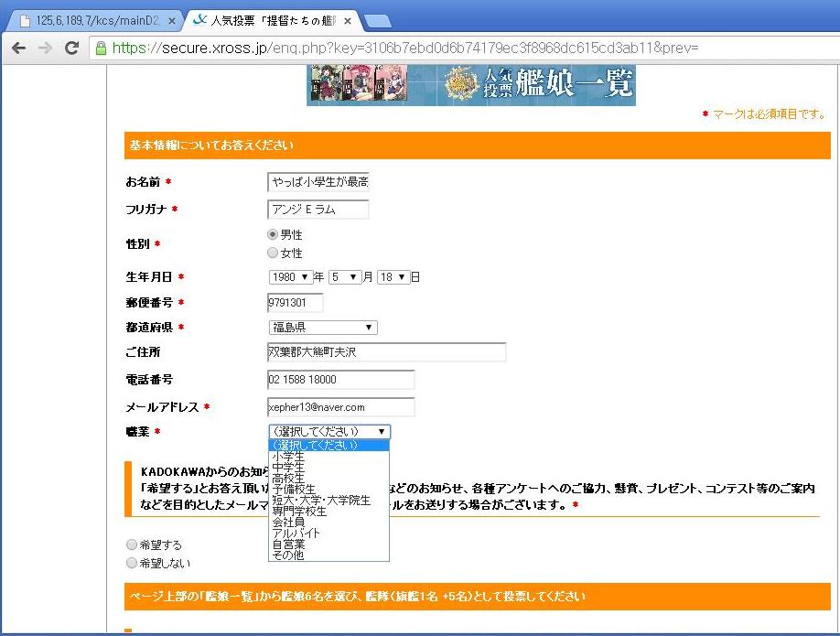This screenshot has width=840, height=636.
Task: Select the 男性 gender radio button
Action: (x=272, y=235)
